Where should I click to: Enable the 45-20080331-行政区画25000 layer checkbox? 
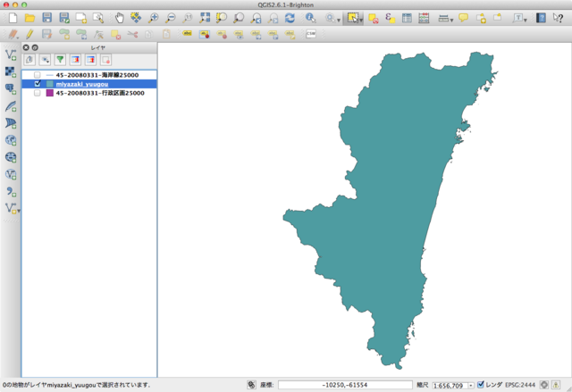(38, 93)
